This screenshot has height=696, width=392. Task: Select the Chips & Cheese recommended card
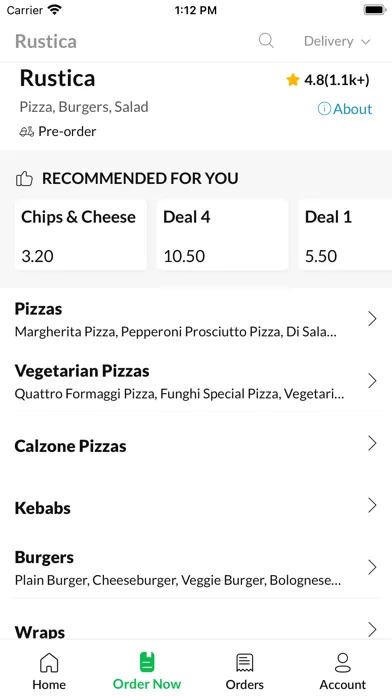tap(80, 235)
